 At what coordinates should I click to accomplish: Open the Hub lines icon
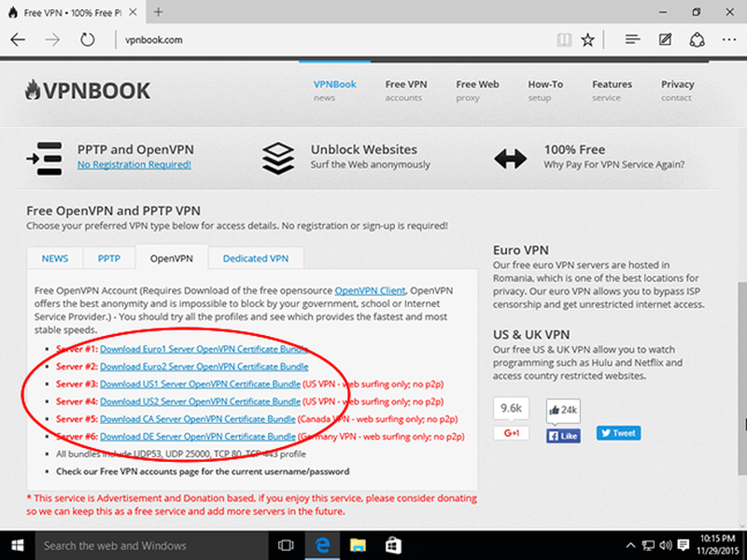click(632, 40)
